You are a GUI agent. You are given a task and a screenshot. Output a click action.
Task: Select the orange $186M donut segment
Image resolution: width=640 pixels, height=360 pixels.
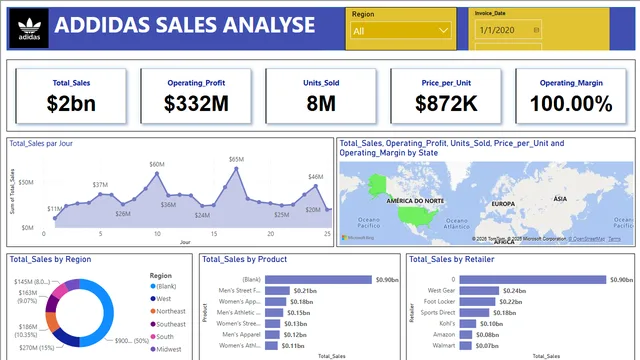pos(51,321)
